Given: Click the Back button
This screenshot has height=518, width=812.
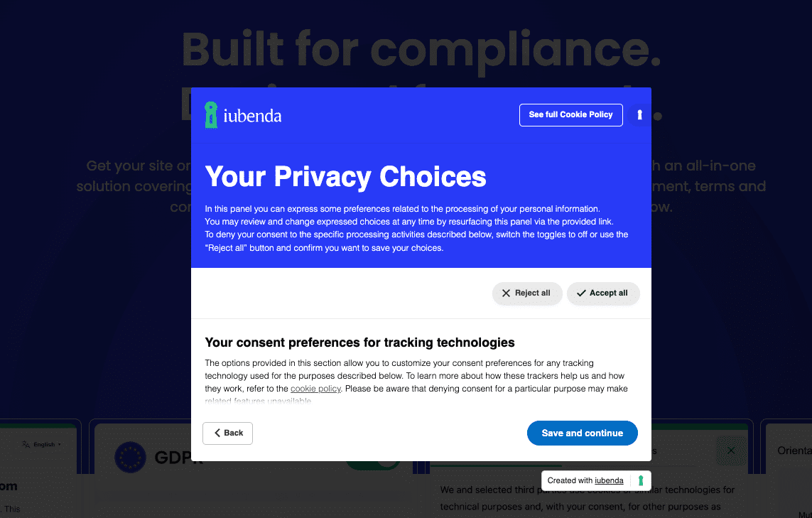Looking at the screenshot, I should pyautogui.click(x=227, y=433).
